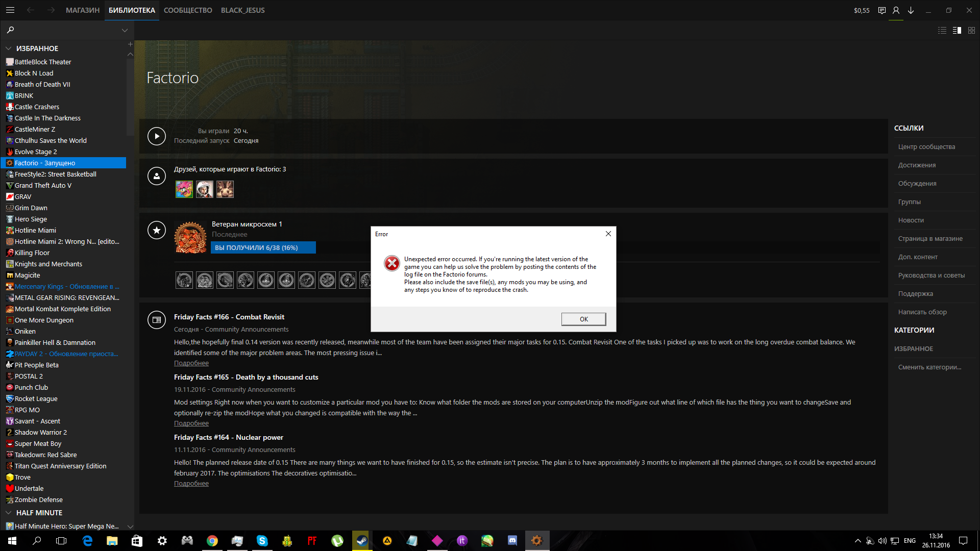980x551 pixels.
Task: Open Центр сообщества link
Action: point(926,147)
